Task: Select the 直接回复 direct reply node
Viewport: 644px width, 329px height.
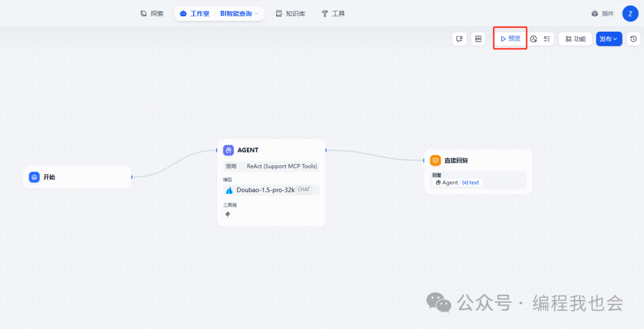Action: (x=478, y=161)
